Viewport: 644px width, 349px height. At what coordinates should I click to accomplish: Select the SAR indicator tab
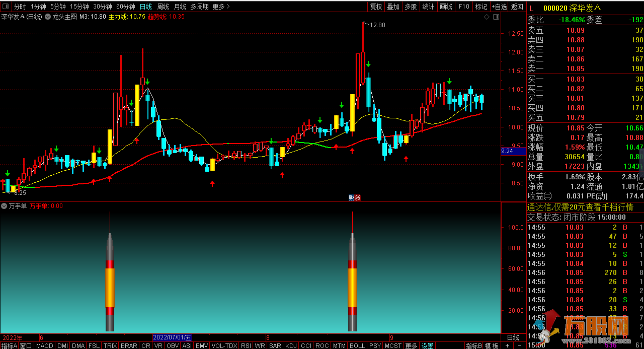click(275, 345)
